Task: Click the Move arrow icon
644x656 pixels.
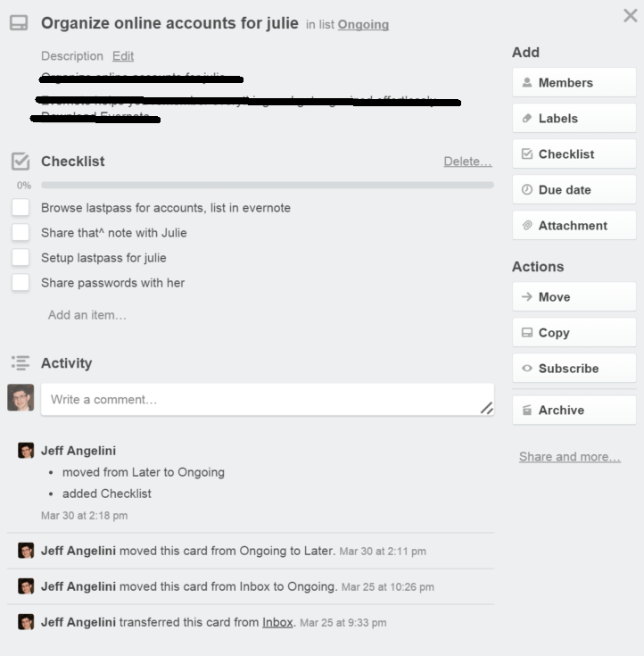Action: (526, 297)
